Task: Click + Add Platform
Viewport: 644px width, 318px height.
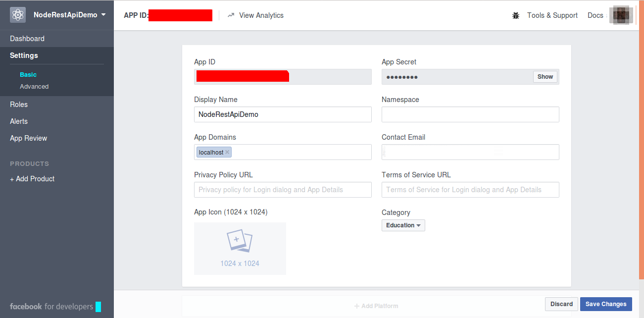Action: click(x=376, y=306)
